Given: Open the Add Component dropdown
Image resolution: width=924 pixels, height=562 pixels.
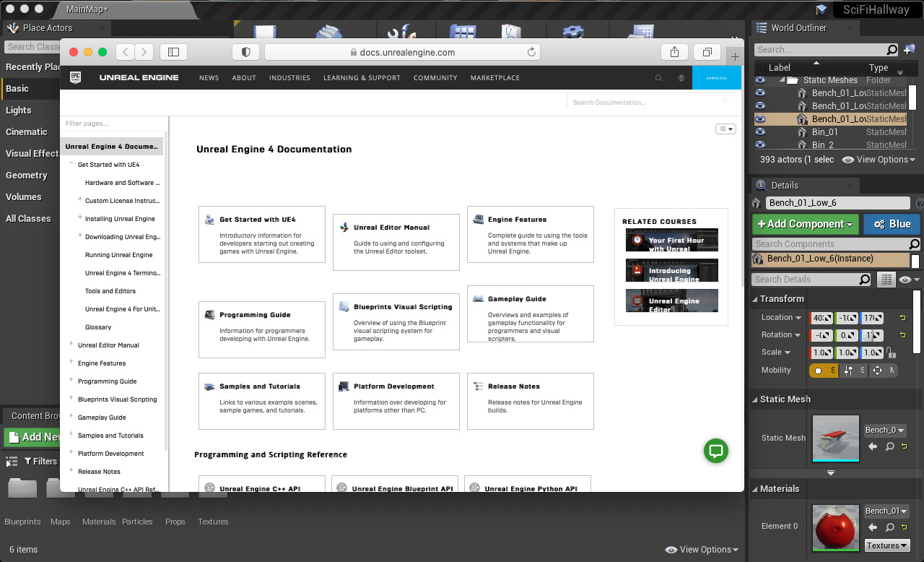Looking at the screenshot, I should 806,224.
